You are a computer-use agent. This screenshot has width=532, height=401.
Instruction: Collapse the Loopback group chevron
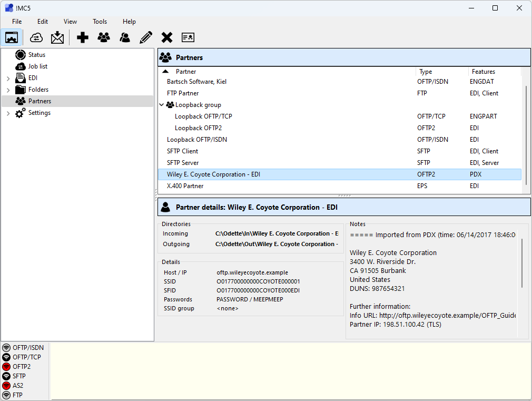(x=162, y=105)
